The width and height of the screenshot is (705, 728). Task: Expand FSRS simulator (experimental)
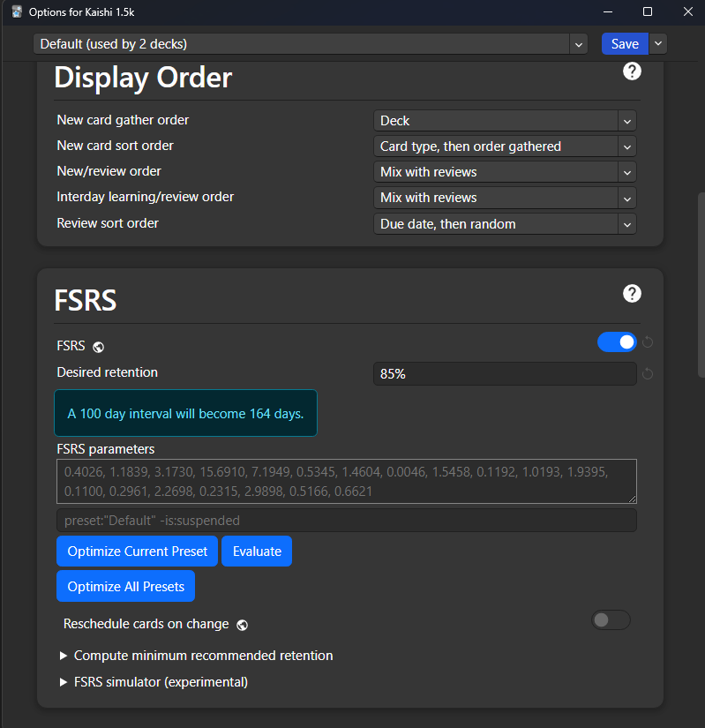154,682
